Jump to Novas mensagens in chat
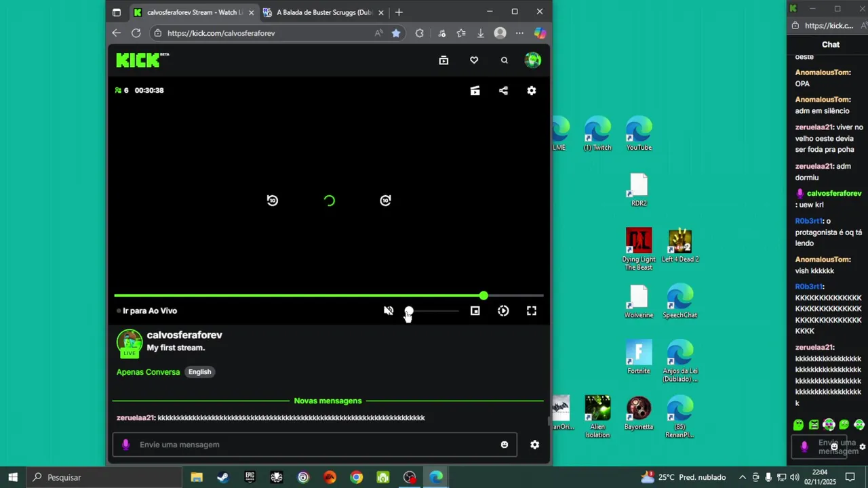 click(x=328, y=401)
